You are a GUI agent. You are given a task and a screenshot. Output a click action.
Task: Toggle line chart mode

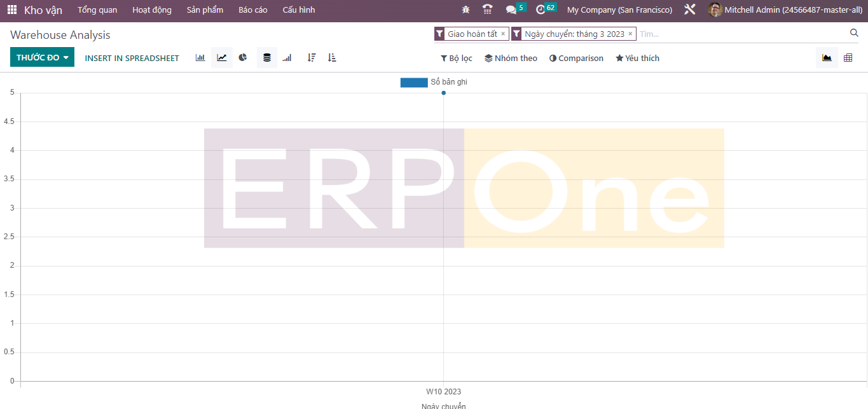click(221, 58)
